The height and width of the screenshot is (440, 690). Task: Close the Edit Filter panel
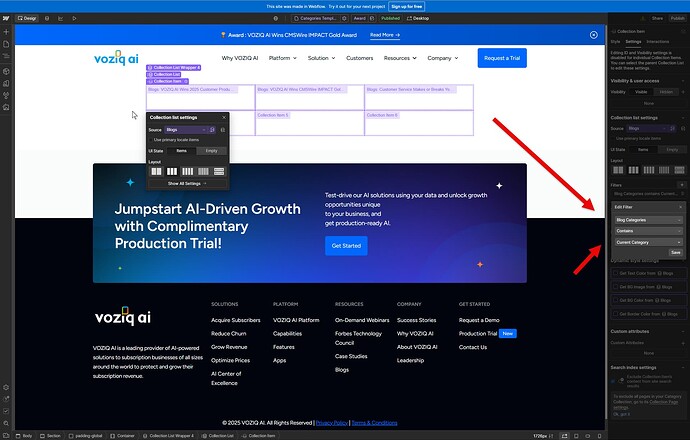click(680, 207)
